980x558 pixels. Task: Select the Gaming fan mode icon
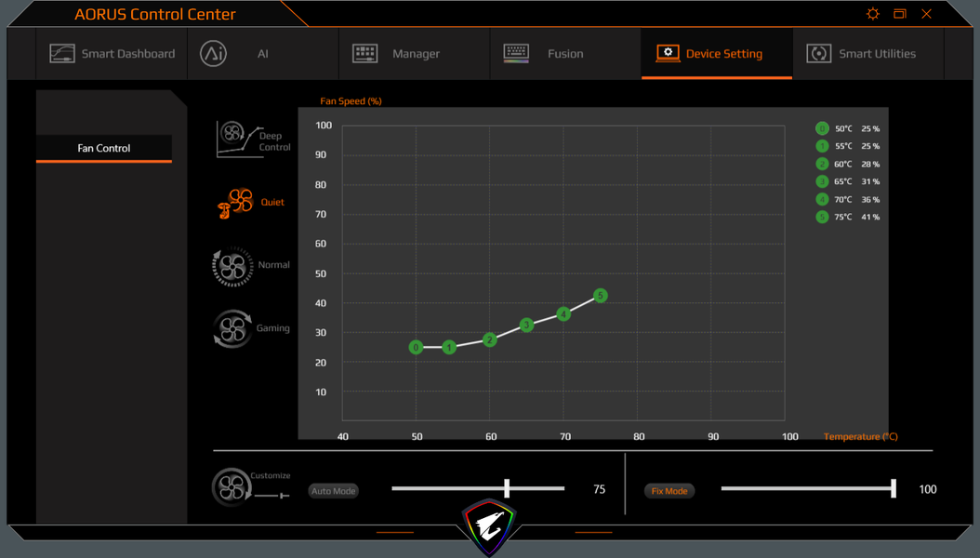point(232,328)
